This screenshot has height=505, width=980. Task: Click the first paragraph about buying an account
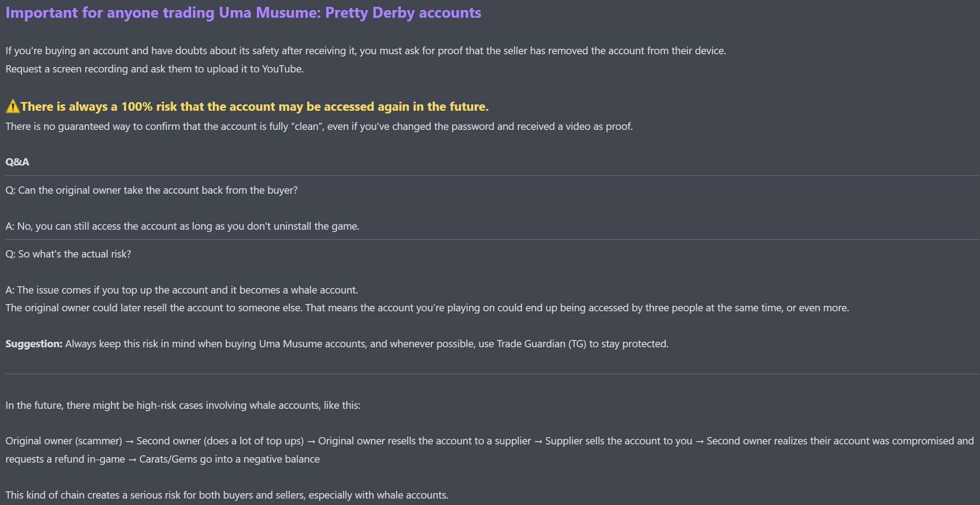366,51
